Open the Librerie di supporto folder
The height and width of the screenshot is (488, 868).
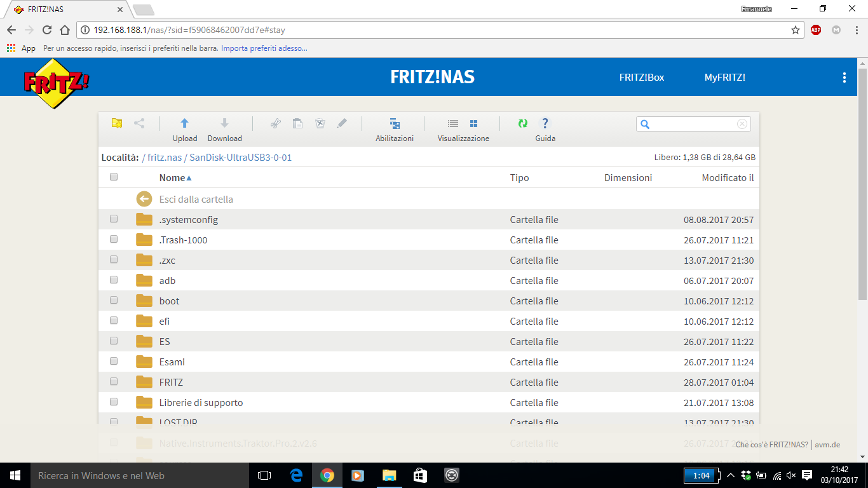(x=201, y=403)
